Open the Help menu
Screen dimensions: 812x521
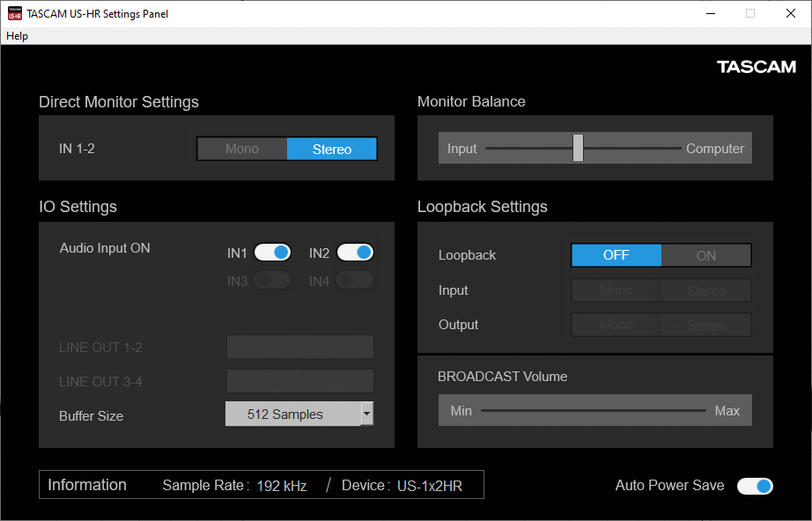(17, 36)
